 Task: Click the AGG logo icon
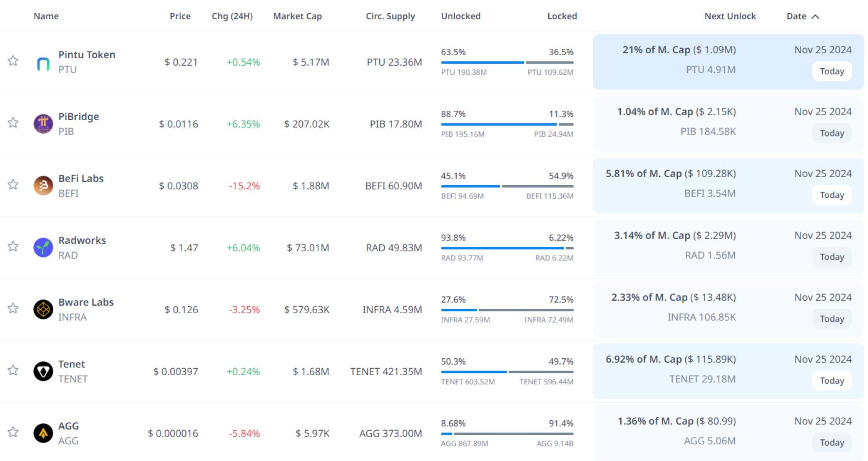click(43, 433)
